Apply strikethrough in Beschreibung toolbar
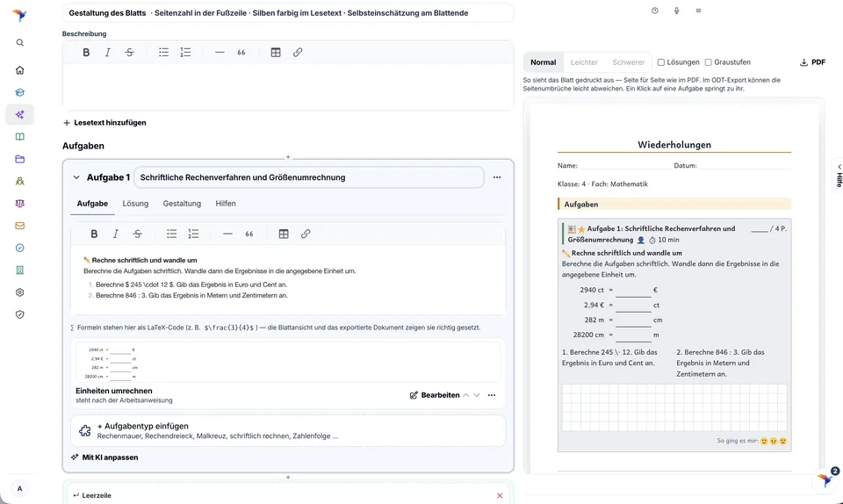 [x=130, y=52]
